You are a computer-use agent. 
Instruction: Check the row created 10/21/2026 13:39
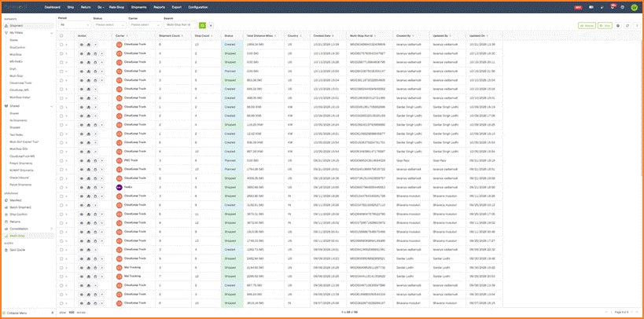(x=61, y=44)
